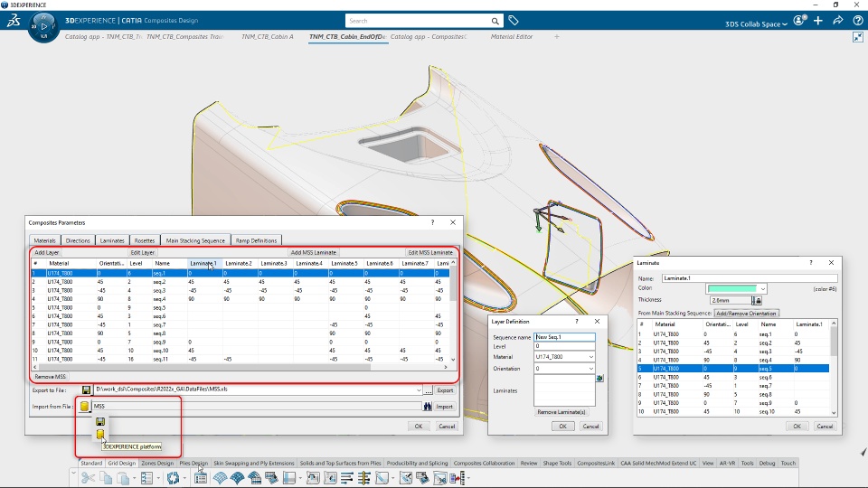
Task: Click Add/Remove Orientation in Laminate dialog
Action: click(746, 314)
